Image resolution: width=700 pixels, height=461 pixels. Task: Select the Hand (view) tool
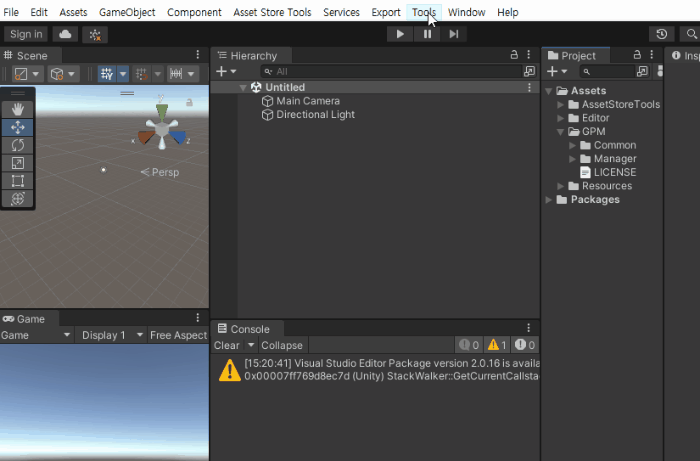pos(18,109)
